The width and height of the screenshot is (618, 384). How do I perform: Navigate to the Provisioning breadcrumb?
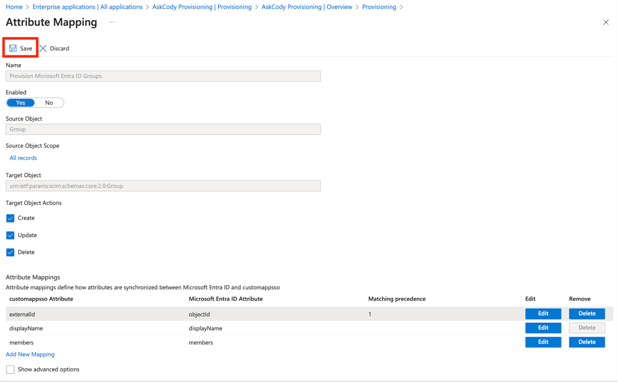[379, 7]
